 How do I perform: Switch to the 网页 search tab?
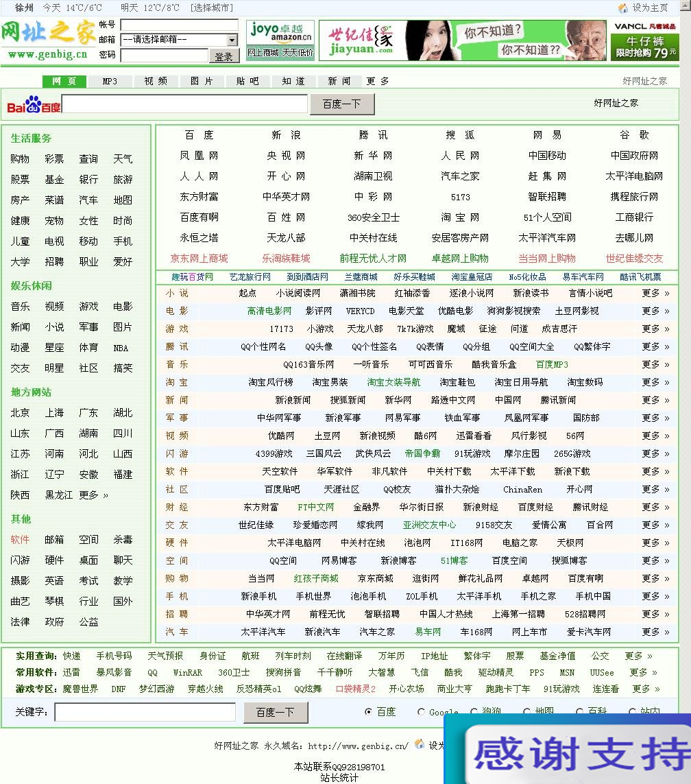pyautogui.click(x=64, y=81)
